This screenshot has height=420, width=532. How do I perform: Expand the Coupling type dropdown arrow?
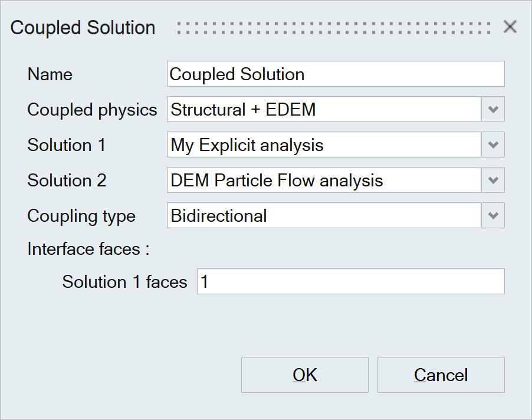[493, 216]
